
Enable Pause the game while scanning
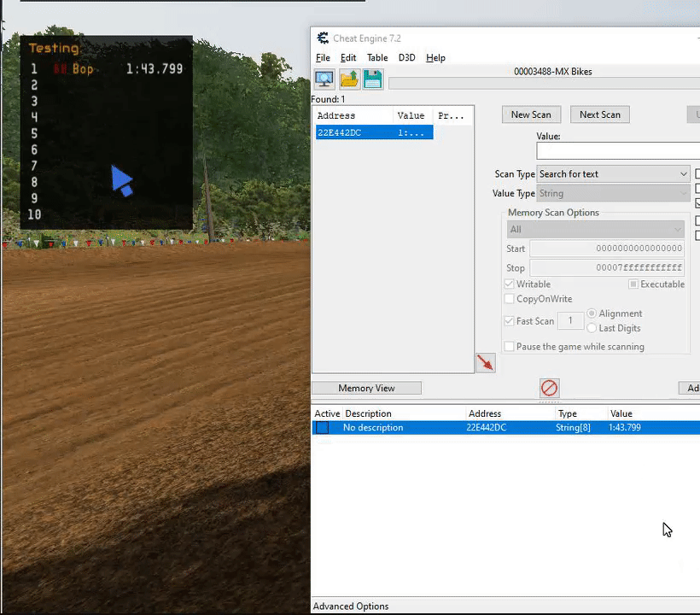coord(509,347)
